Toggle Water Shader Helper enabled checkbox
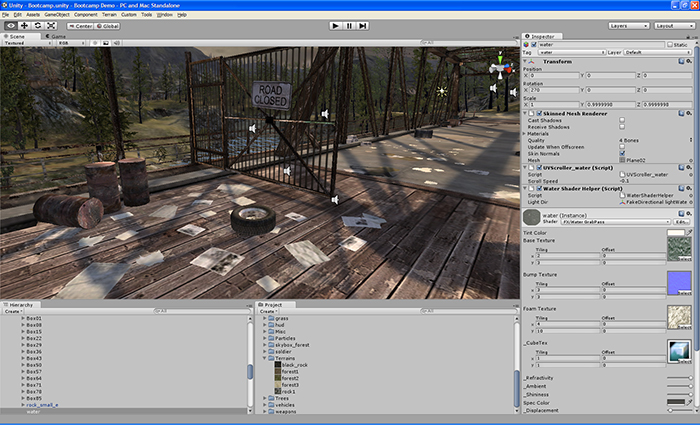The width and height of the screenshot is (700, 425). point(540,188)
